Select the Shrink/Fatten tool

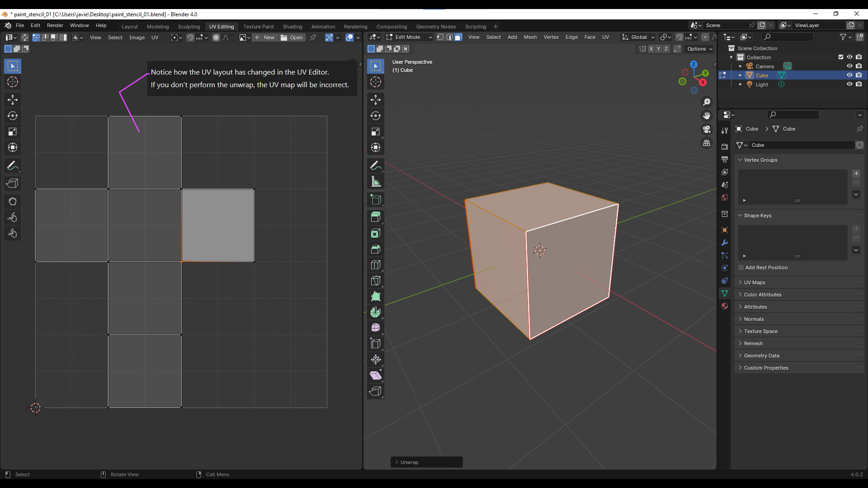(x=376, y=360)
